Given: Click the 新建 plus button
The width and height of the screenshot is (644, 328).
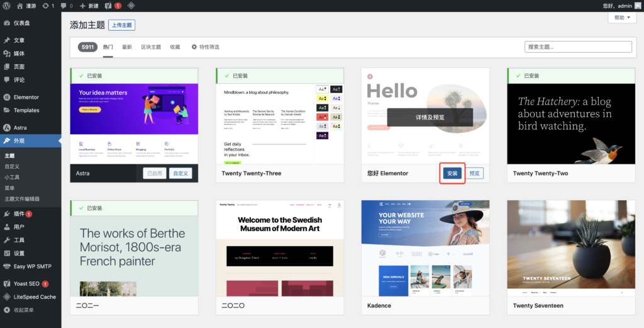Looking at the screenshot, I should tap(89, 6).
